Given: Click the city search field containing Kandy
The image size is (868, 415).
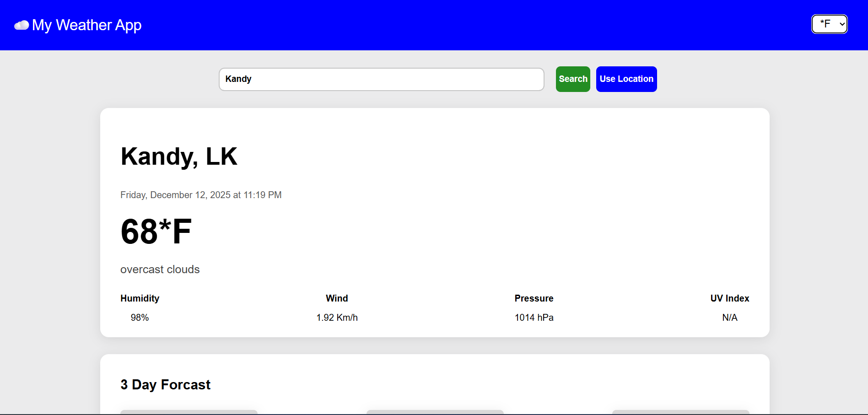Looking at the screenshot, I should [x=381, y=79].
